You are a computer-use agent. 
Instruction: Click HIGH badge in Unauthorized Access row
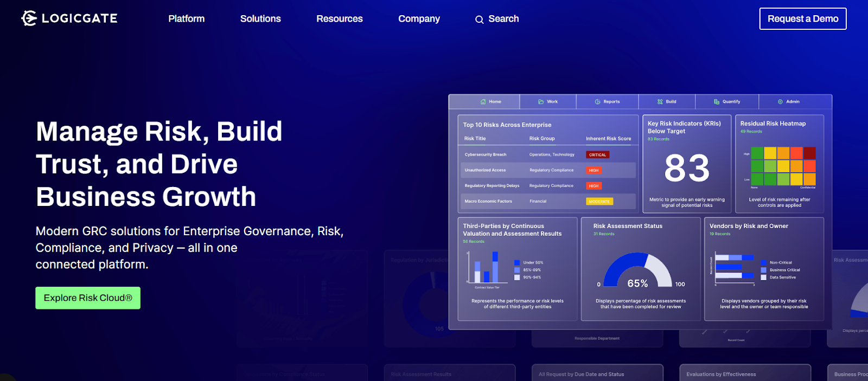click(594, 170)
